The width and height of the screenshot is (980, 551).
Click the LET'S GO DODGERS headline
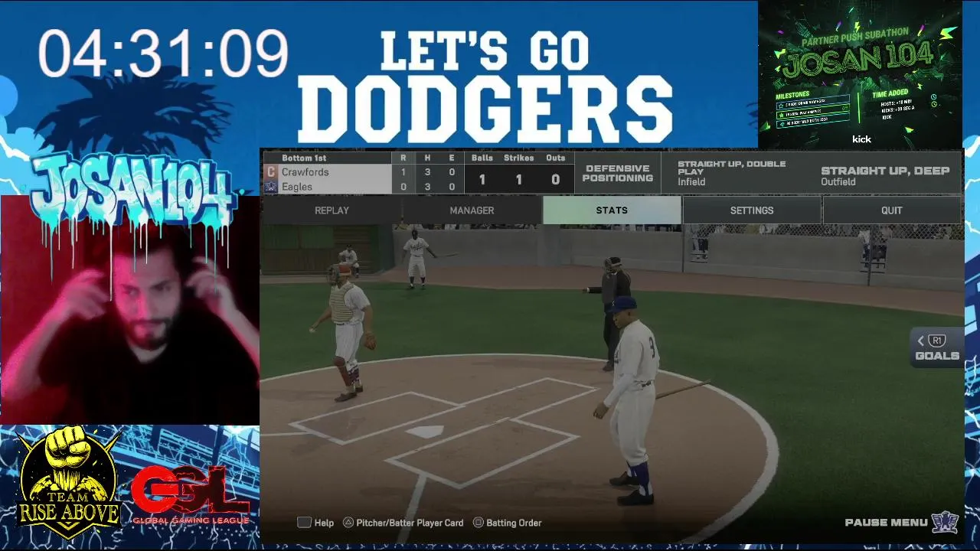[x=485, y=86]
